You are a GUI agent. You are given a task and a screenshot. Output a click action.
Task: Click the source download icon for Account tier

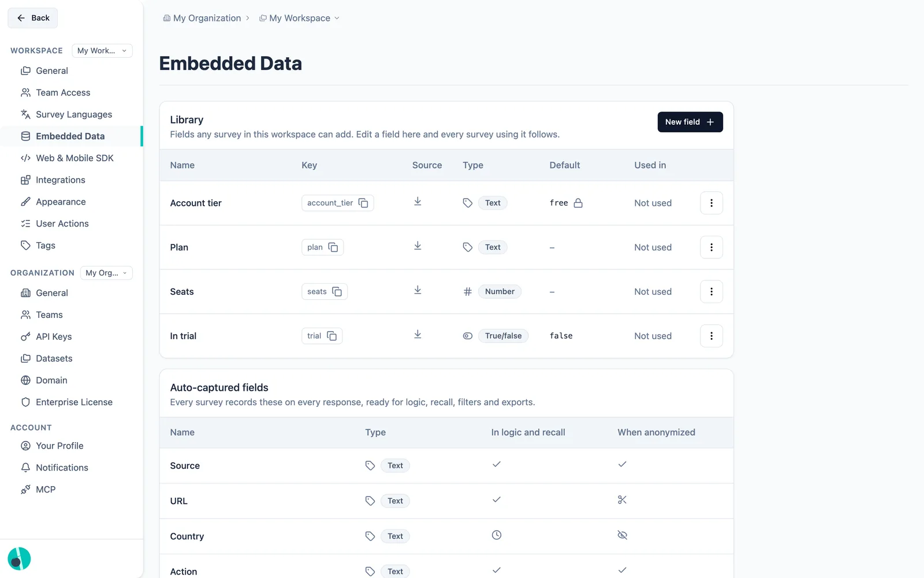[x=418, y=202]
